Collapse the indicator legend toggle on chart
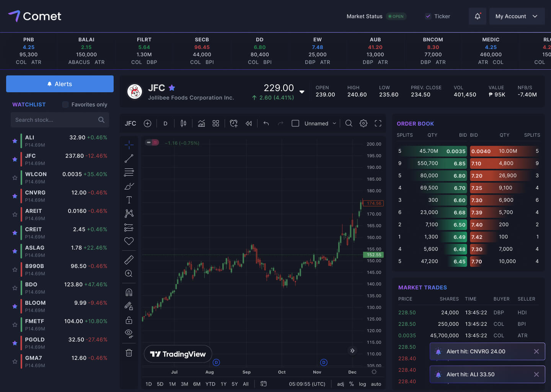Viewport: 551px width, 392px height. pos(152,142)
